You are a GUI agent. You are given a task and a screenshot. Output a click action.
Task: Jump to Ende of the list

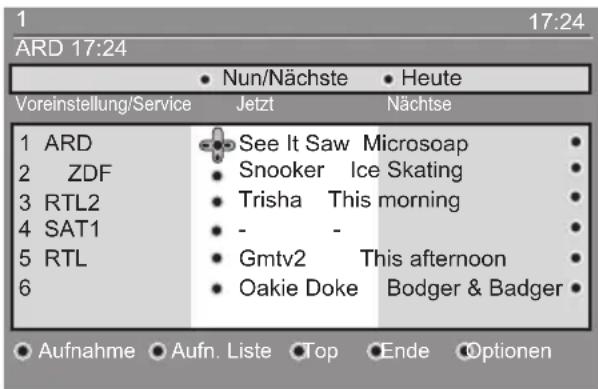coord(398,351)
